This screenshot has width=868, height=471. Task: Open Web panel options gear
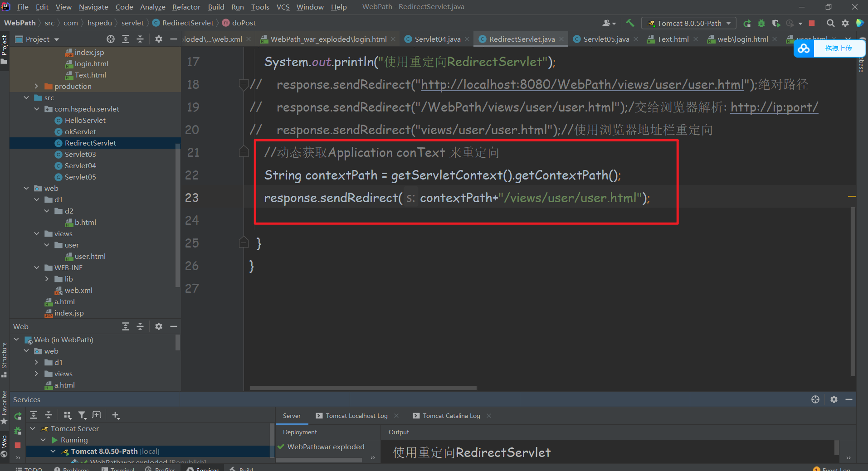pyautogui.click(x=158, y=326)
